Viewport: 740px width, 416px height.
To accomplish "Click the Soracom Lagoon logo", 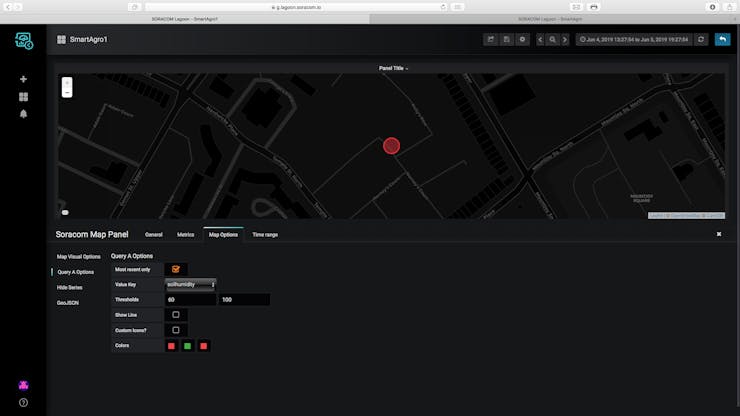I will point(24,41).
